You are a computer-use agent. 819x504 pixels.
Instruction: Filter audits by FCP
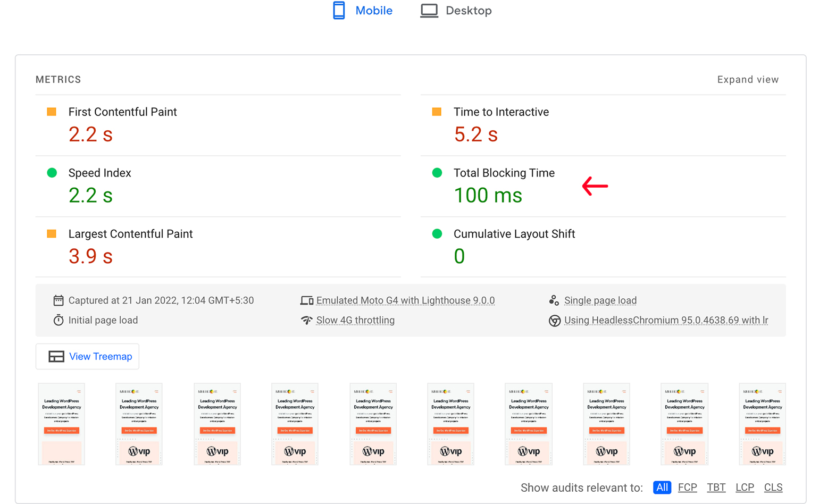pos(687,488)
